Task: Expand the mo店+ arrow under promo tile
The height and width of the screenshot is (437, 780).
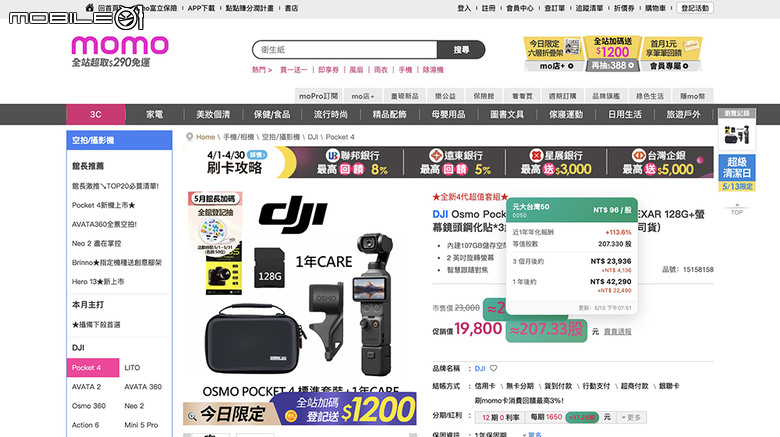Action: (x=570, y=66)
